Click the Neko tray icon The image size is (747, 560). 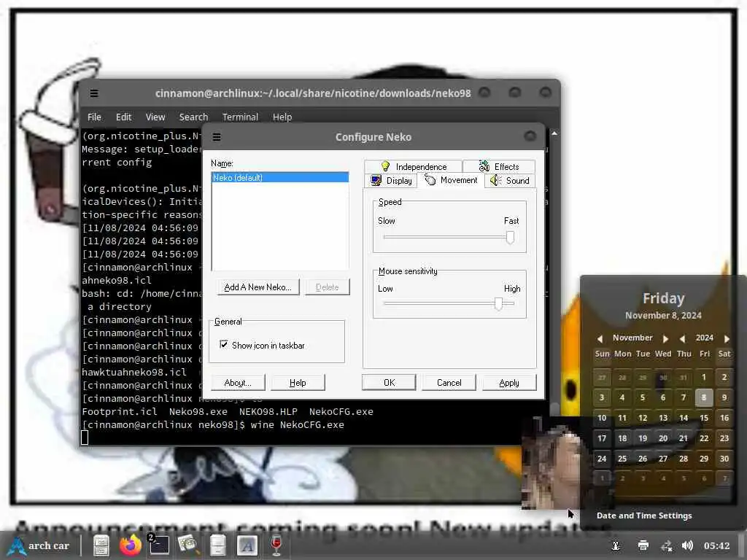point(616,545)
